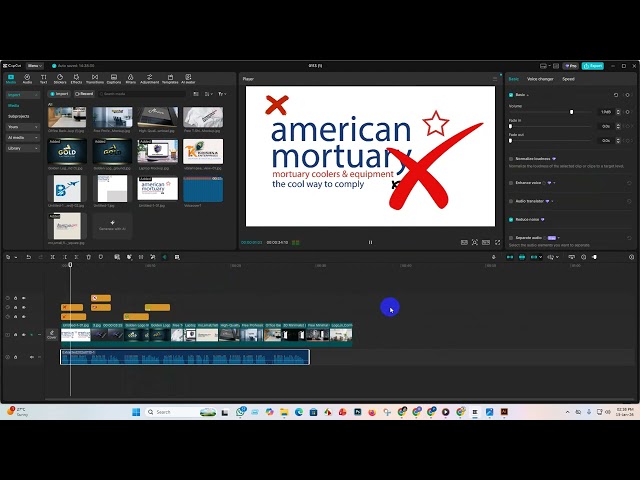This screenshot has height=480, width=640.
Task: Expand the Separate audio options arrow
Action: (x=559, y=238)
